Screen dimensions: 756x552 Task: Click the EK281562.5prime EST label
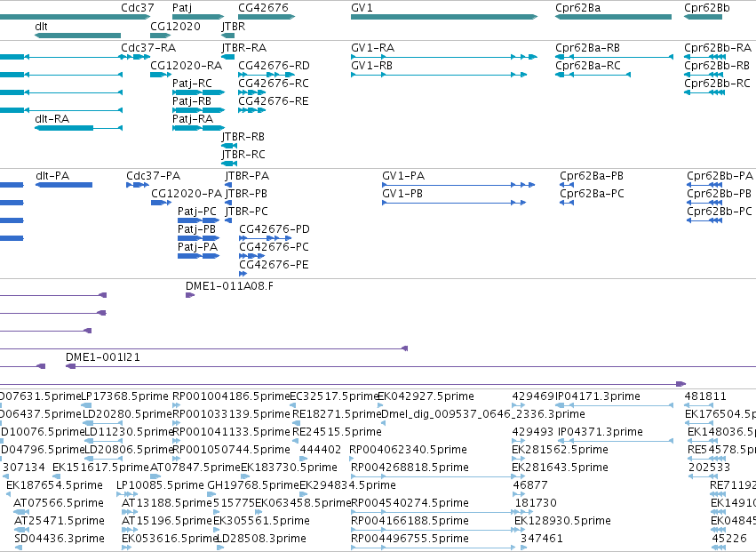(x=560, y=450)
